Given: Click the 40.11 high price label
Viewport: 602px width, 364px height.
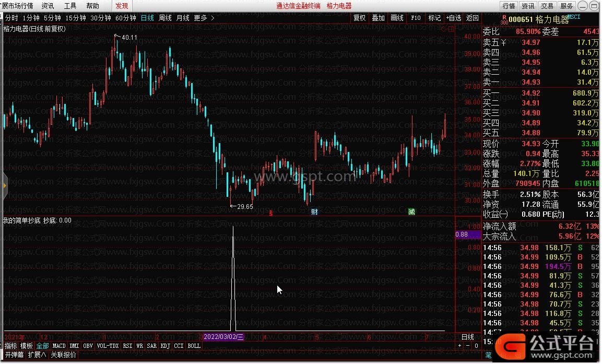Looking at the screenshot, I should coord(129,37).
